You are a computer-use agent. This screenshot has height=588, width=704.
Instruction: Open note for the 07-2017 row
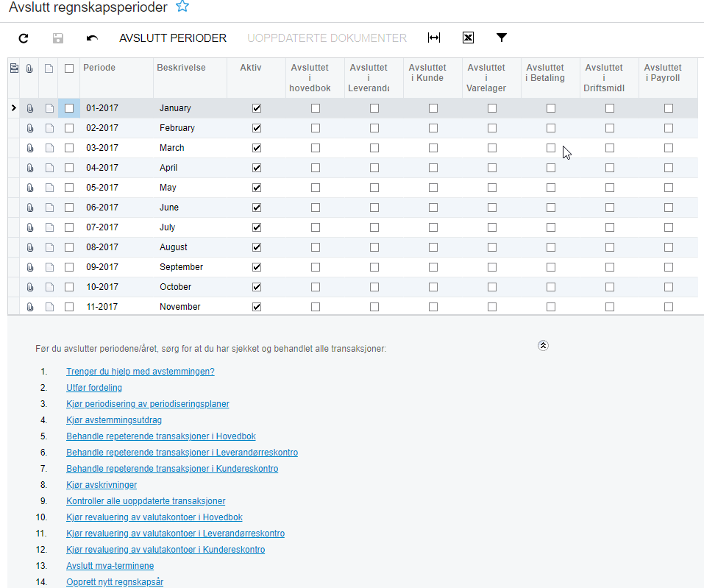[x=49, y=227]
